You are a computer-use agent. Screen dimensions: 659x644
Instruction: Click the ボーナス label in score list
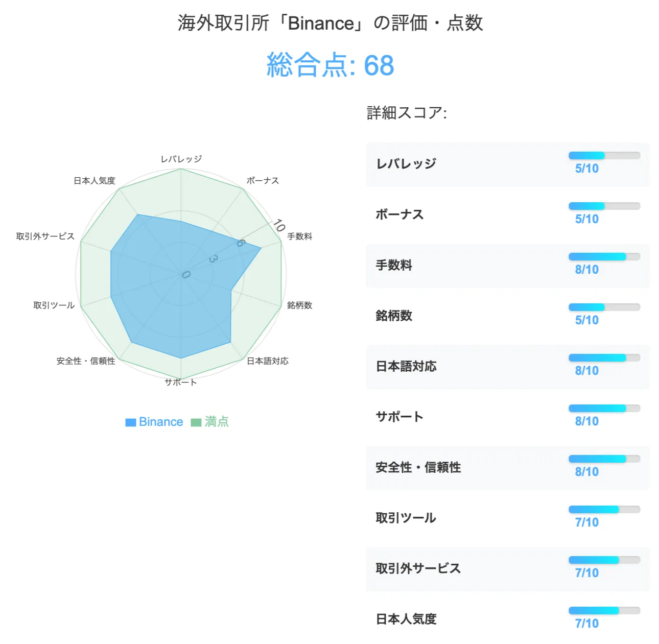coord(399,214)
